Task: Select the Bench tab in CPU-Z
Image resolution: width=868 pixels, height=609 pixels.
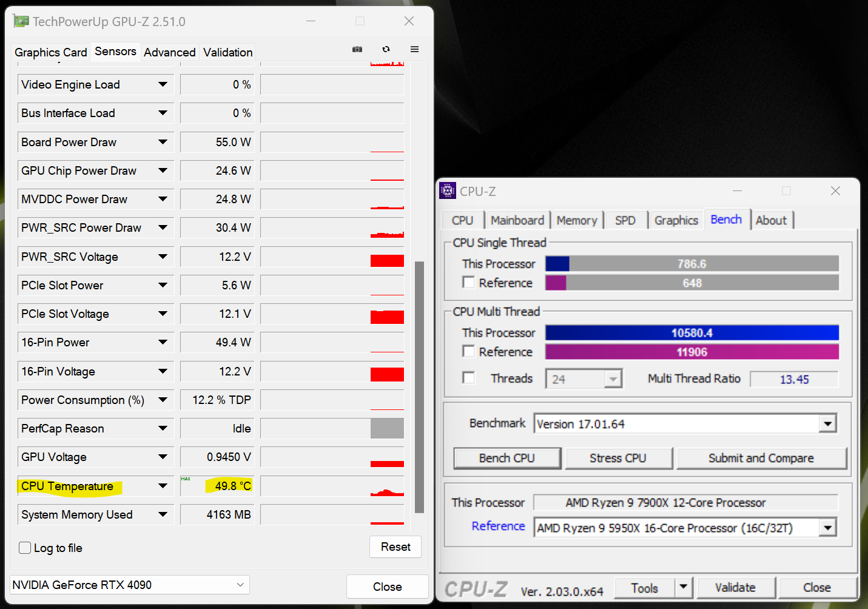Action: 727,219
